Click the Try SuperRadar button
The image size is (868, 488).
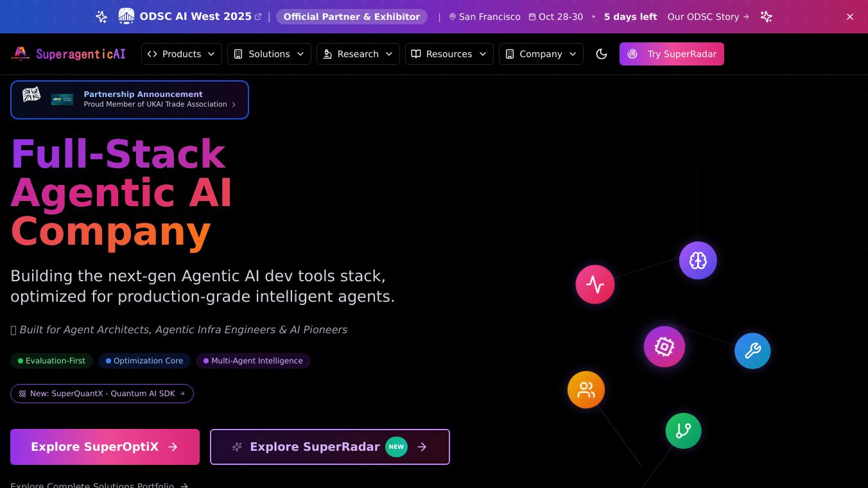pos(672,54)
